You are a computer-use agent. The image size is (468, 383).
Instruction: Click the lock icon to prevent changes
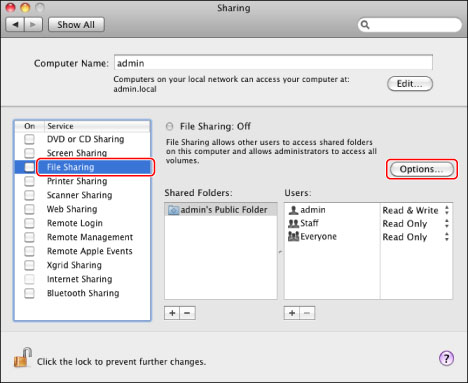pos(23,357)
